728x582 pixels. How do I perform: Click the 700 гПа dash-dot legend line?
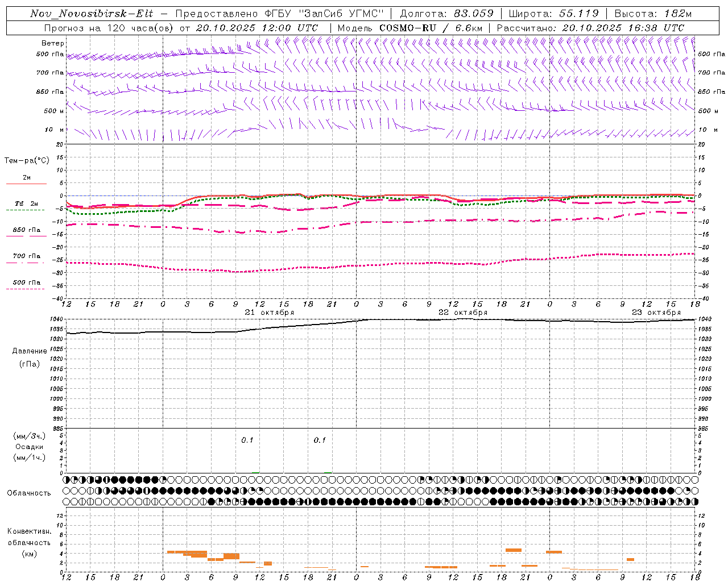coord(26,262)
